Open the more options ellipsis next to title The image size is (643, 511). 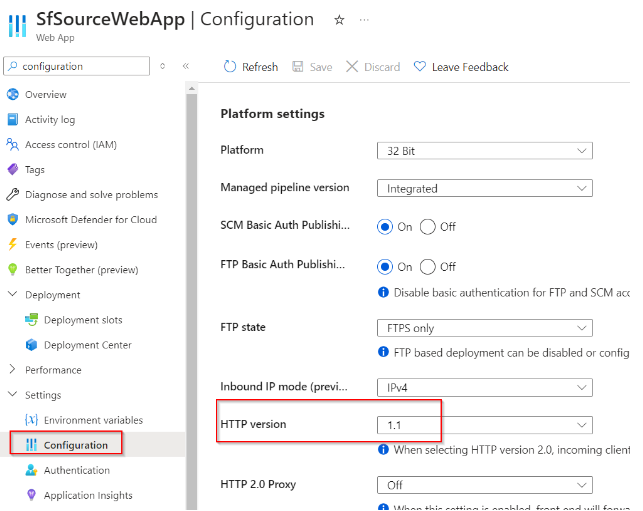tap(364, 20)
